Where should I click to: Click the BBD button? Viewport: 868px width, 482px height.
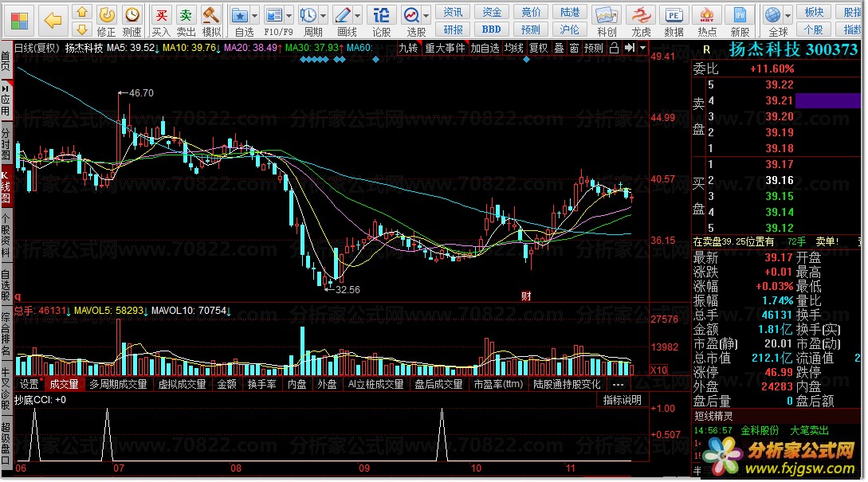492,29
